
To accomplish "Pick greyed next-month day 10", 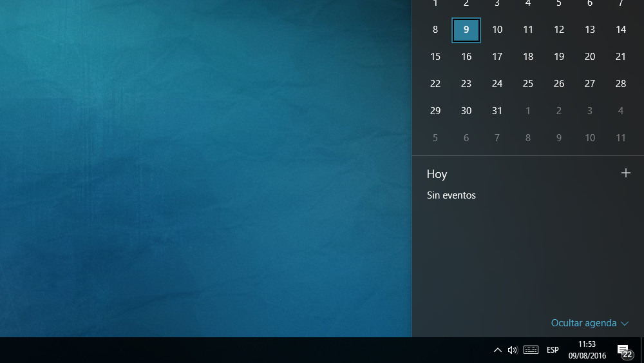I will click(590, 138).
